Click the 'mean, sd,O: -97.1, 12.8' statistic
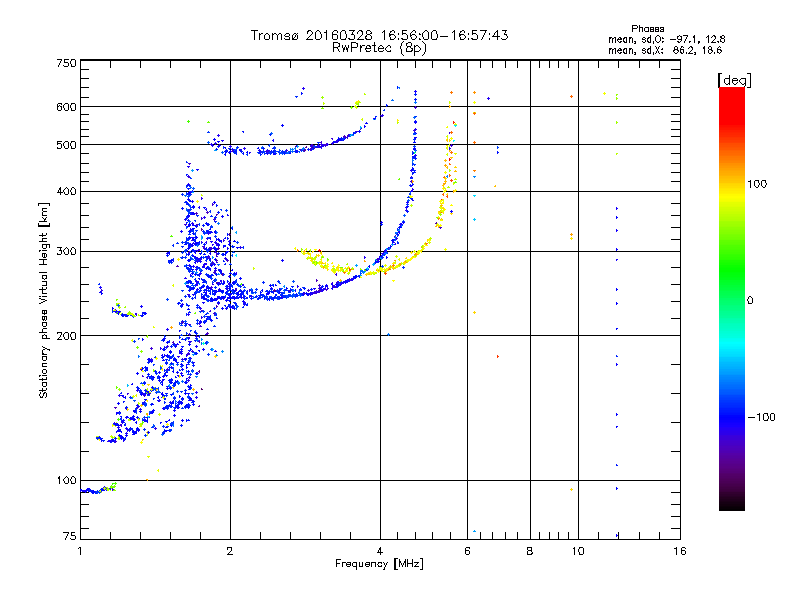Viewport: 800px width, 600px height. 666,39
